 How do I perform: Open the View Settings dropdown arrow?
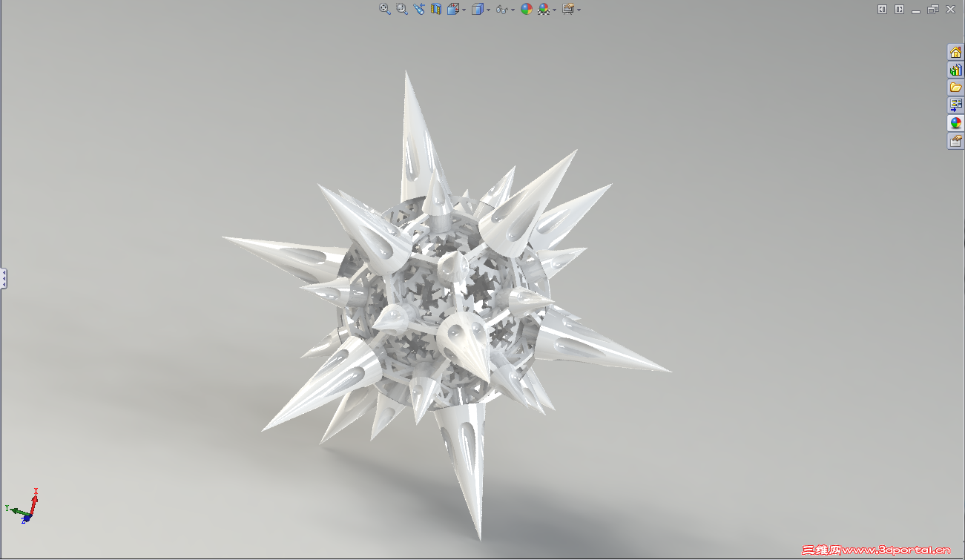coord(579,10)
